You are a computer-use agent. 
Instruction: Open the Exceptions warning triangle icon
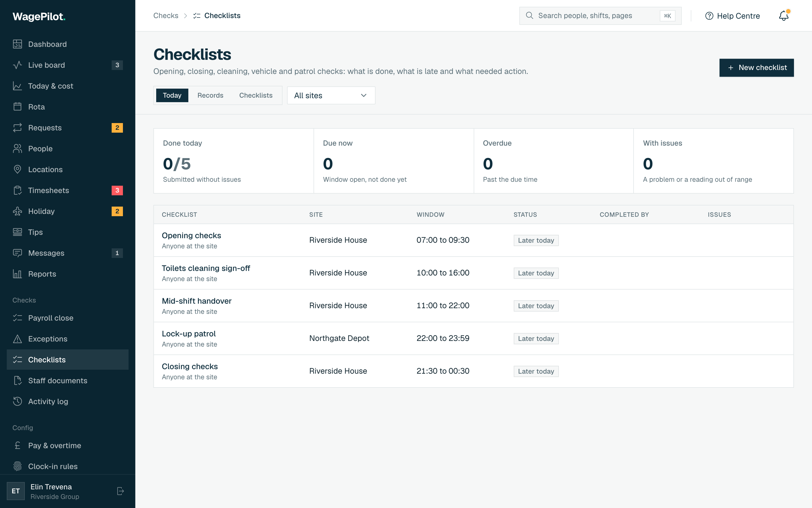pyautogui.click(x=17, y=339)
